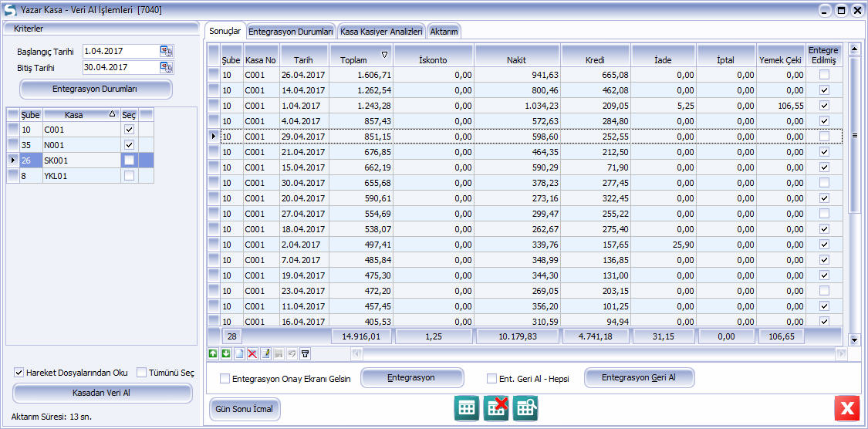The width and height of the screenshot is (868, 429).
Task: Click the green move-up arrow icon in grid toolbar
Action: tap(213, 353)
